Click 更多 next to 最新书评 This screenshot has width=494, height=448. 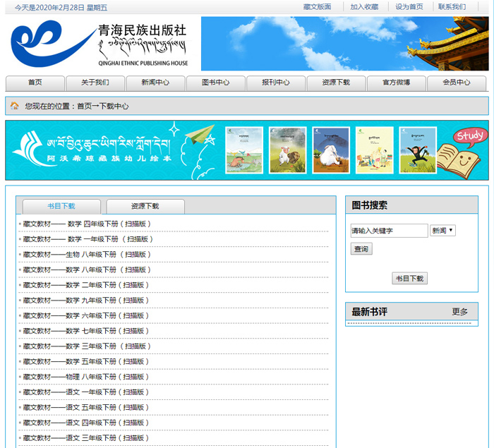pyautogui.click(x=459, y=312)
